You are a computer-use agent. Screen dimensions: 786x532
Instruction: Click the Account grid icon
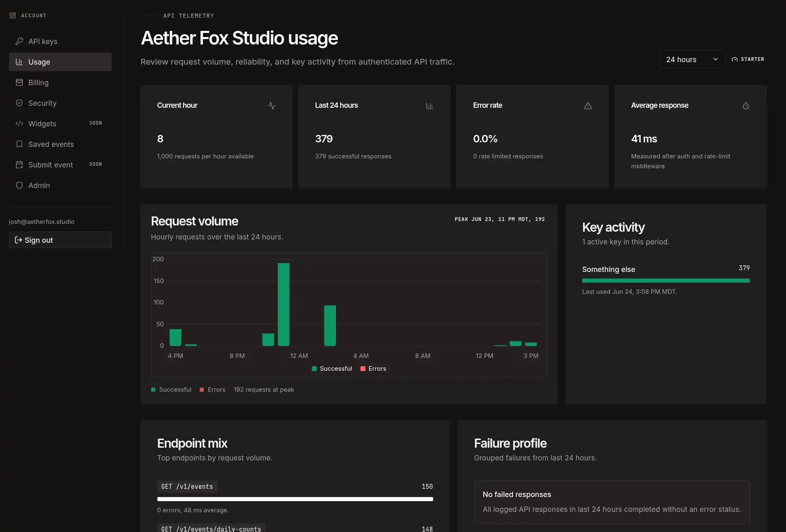13,16
